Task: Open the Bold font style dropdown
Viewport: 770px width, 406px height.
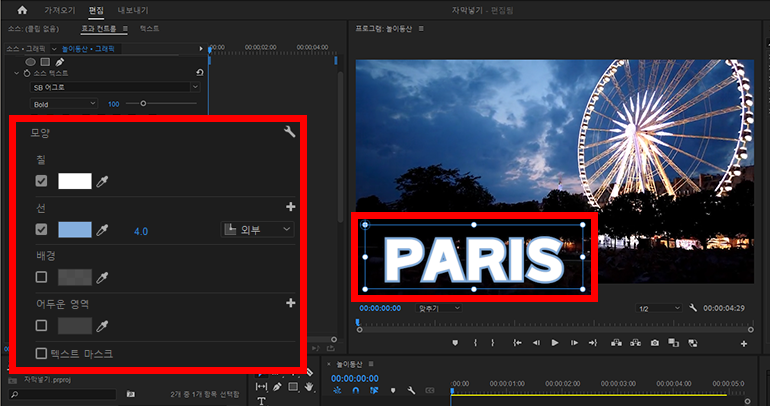Action: [64, 103]
